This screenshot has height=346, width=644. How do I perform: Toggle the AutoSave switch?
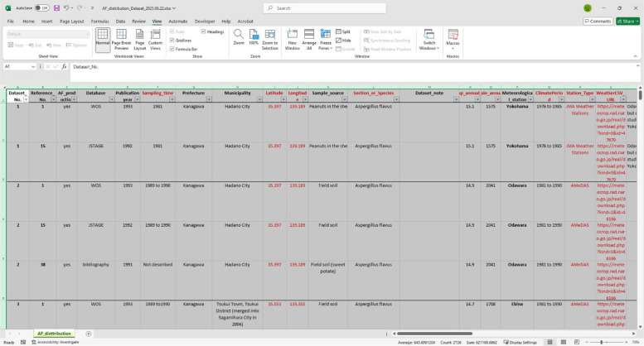41,7
